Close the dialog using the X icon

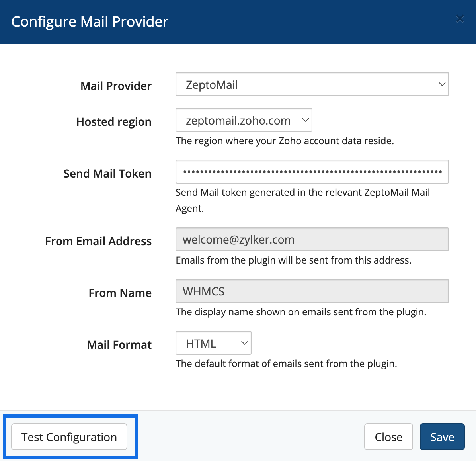tap(460, 19)
